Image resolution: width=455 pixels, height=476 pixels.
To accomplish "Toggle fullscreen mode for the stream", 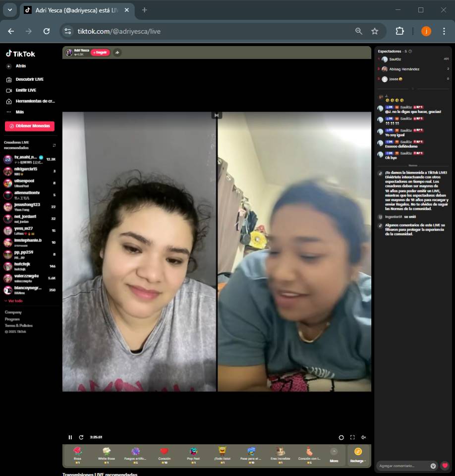I will tap(352, 437).
